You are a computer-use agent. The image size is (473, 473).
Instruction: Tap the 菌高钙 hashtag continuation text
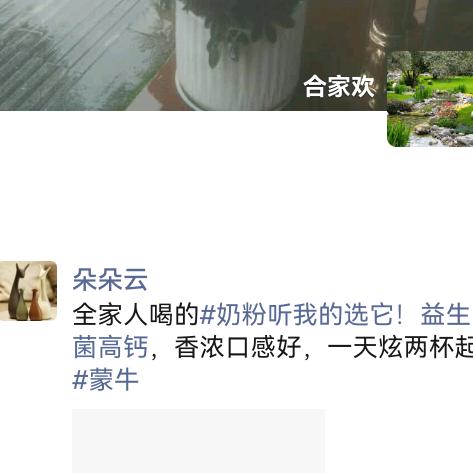tap(110, 347)
